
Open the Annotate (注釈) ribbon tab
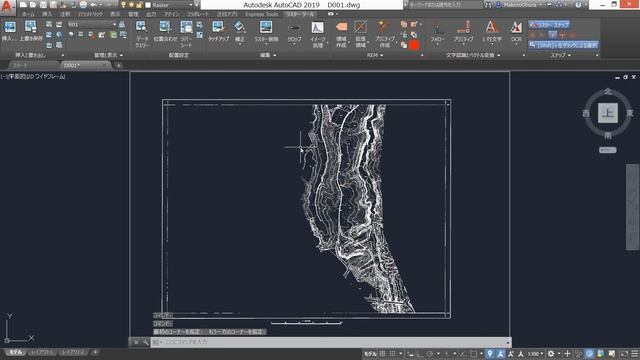(x=65, y=14)
